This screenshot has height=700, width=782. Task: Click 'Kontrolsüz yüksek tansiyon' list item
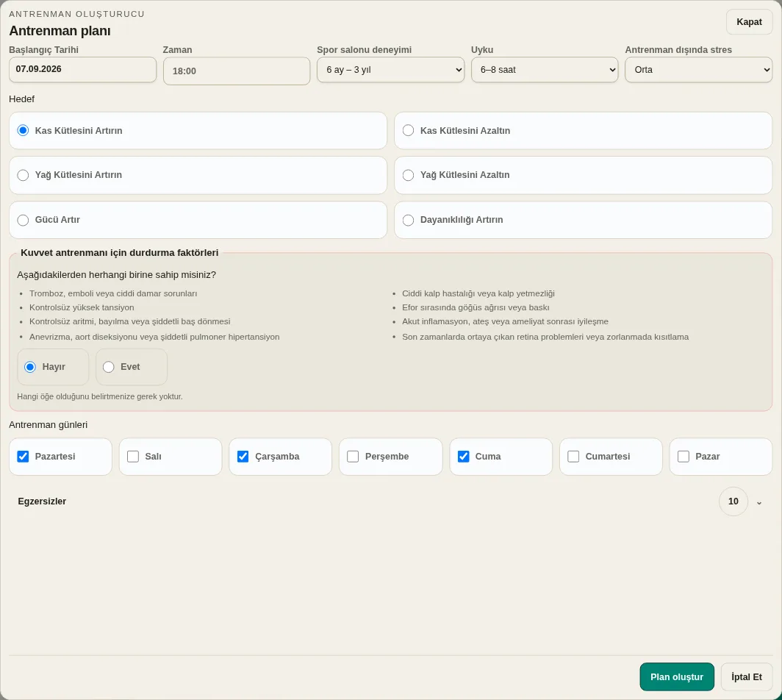[x=82, y=307]
